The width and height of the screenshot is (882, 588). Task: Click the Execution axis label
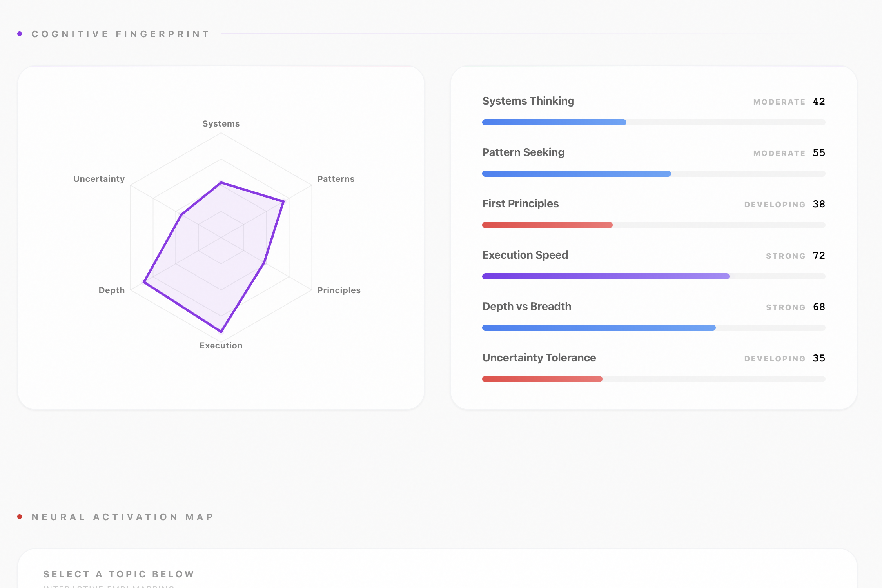point(221,346)
